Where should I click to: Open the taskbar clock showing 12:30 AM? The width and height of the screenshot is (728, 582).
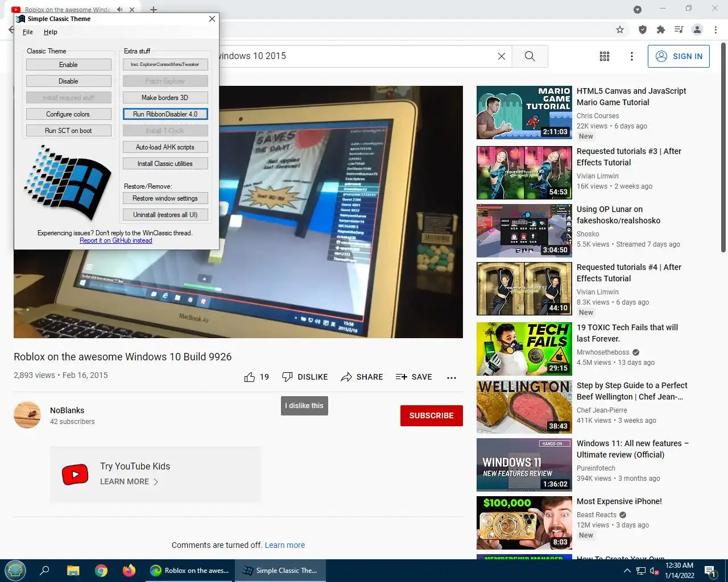pos(679,571)
